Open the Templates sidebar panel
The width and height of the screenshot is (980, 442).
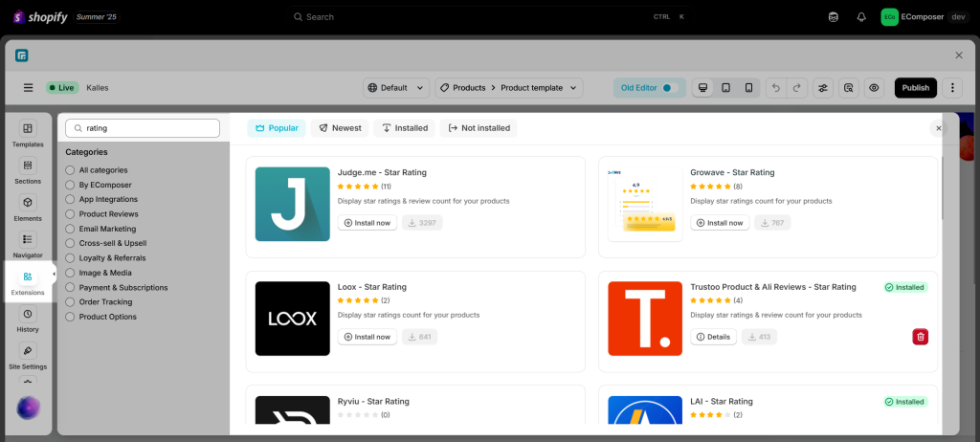(28, 134)
